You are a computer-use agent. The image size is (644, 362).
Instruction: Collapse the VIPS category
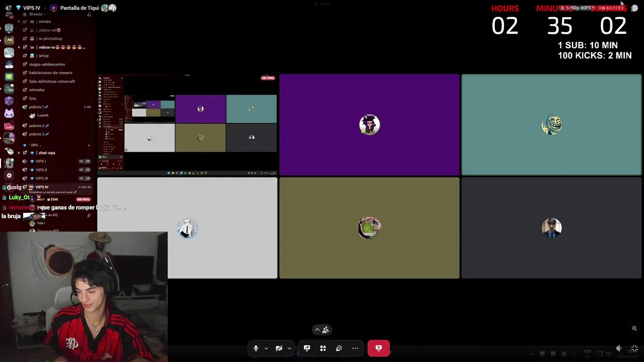pos(34,145)
